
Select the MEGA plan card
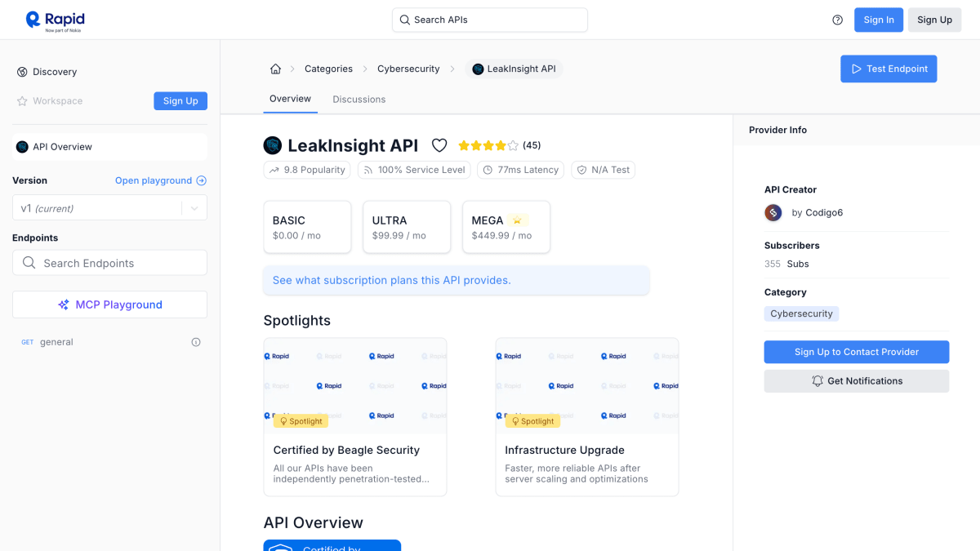pyautogui.click(x=506, y=227)
